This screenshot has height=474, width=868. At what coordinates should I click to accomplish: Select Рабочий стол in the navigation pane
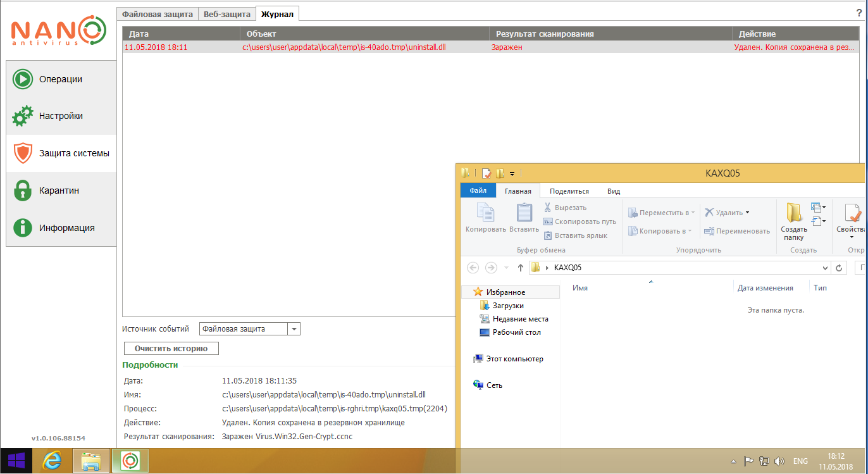(516, 332)
